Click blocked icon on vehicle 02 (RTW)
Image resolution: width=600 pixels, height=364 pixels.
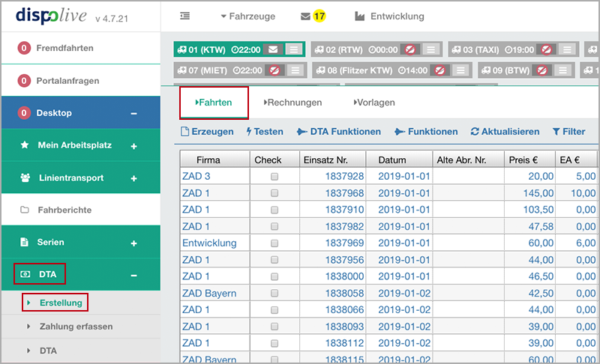click(409, 49)
